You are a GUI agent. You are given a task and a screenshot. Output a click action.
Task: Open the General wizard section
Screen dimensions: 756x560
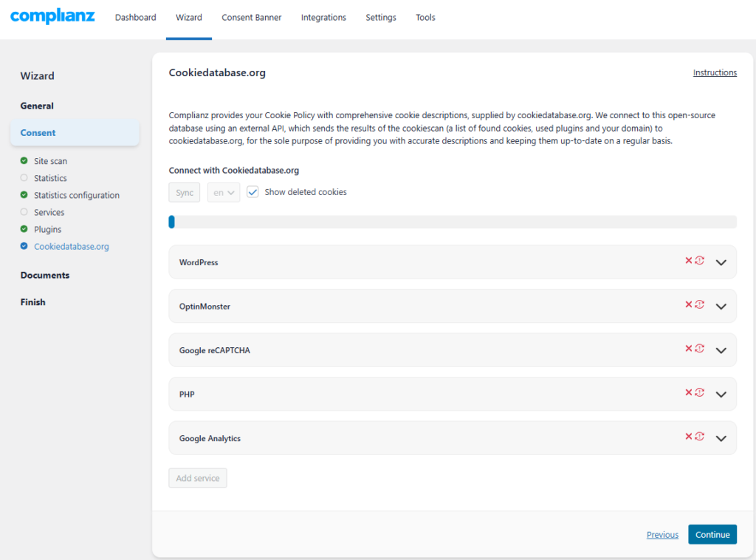click(x=37, y=106)
